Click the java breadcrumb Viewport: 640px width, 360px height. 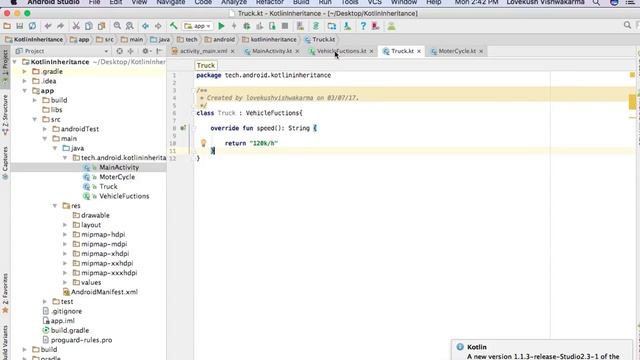[160, 40]
